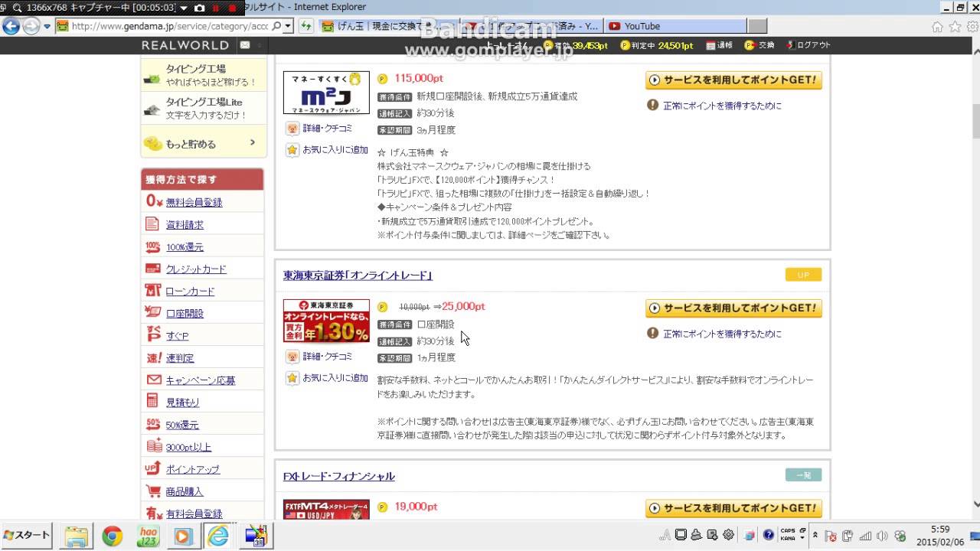Click the 商品購入 shopping cart icon
The image size is (980, 551).
point(152,491)
